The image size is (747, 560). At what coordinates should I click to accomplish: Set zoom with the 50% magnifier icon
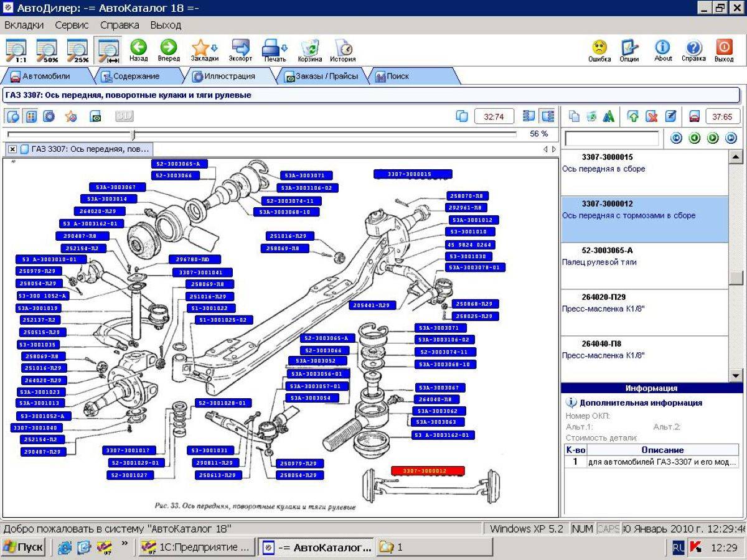[47, 50]
